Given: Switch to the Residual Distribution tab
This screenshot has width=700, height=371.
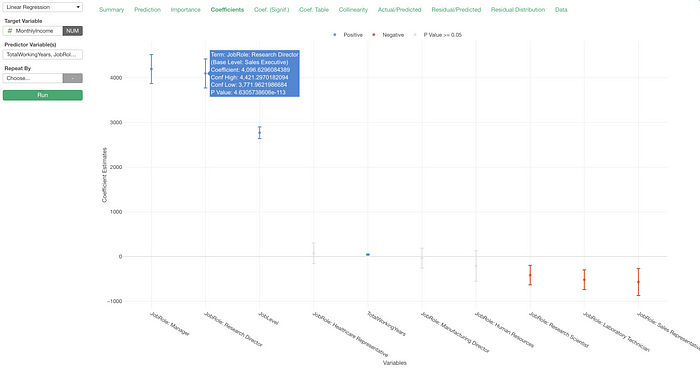Looking at the screenshot, I should [x=517, y=9].
